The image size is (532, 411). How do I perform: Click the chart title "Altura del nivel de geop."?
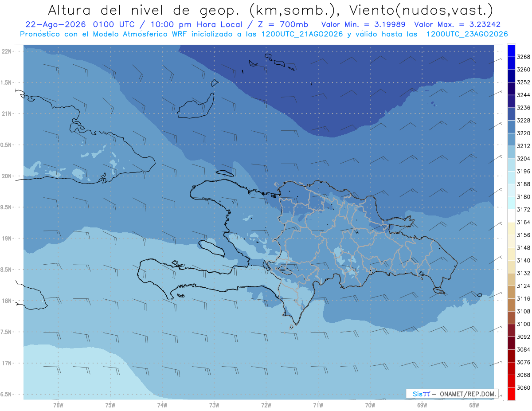coord(144,10)
